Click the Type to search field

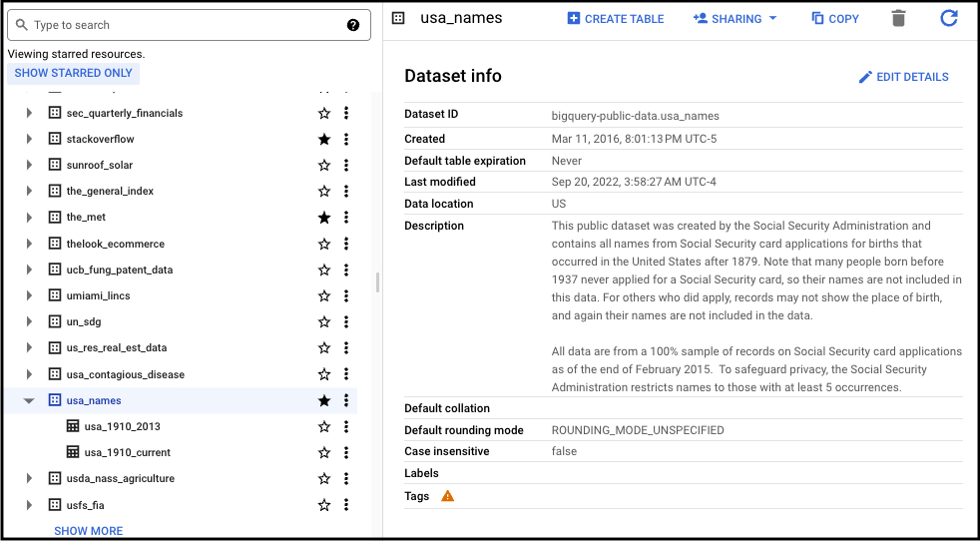[x=189, y=25]
